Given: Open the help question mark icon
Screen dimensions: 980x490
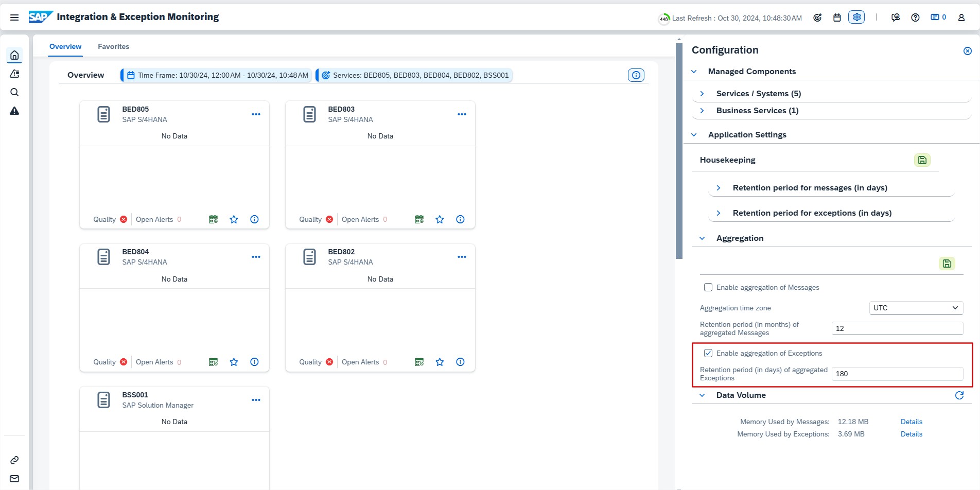Looking at the screenshot, I should (x=915, y=17).
